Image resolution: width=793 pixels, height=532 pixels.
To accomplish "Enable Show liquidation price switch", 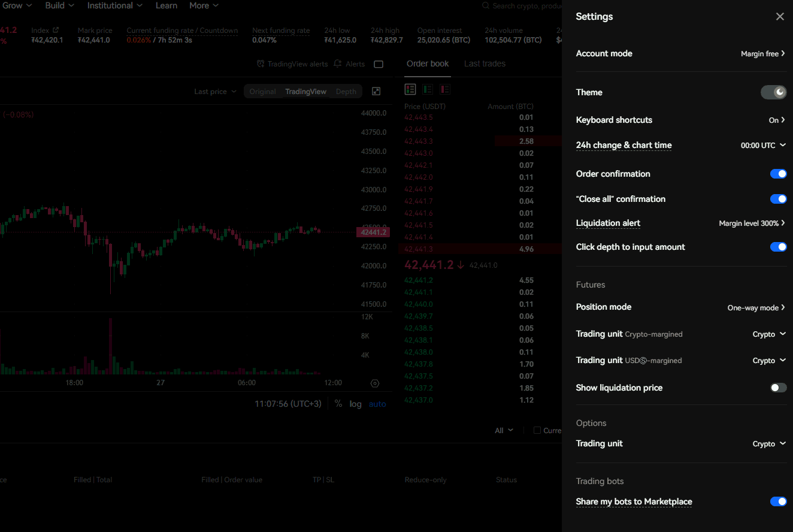I will click(x=778, y=388).
